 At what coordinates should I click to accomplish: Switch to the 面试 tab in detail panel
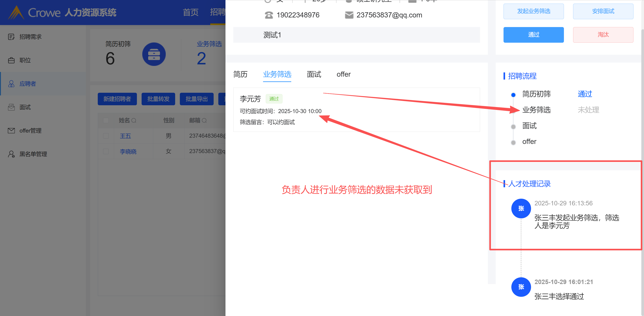click(x=314, y=74)
